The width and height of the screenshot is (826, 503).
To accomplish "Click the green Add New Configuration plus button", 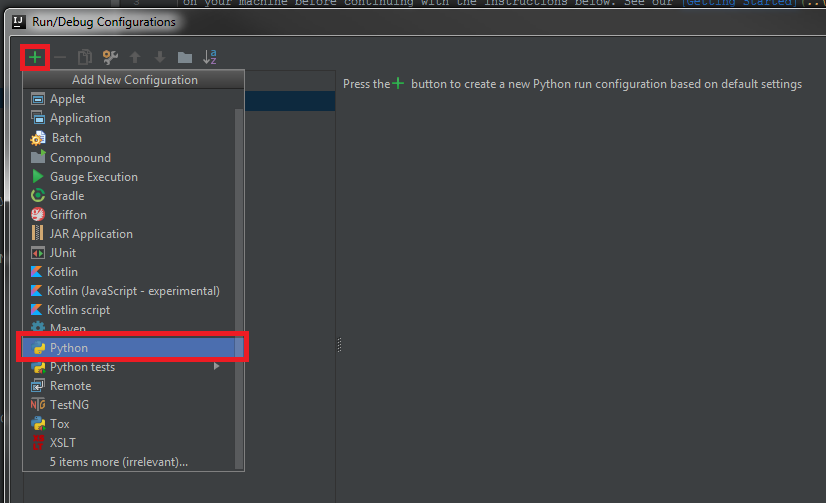I will (35, 57).
